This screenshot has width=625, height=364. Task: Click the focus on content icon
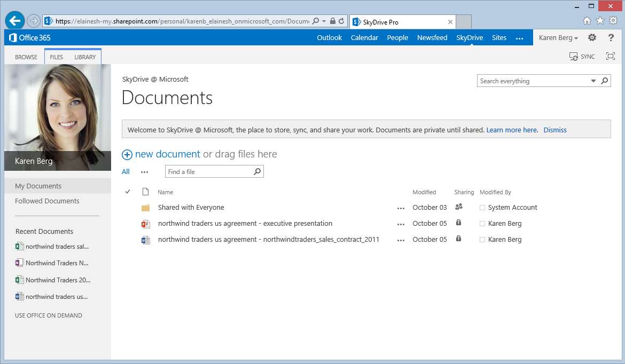pyautogui.click(x=610, y=56)
